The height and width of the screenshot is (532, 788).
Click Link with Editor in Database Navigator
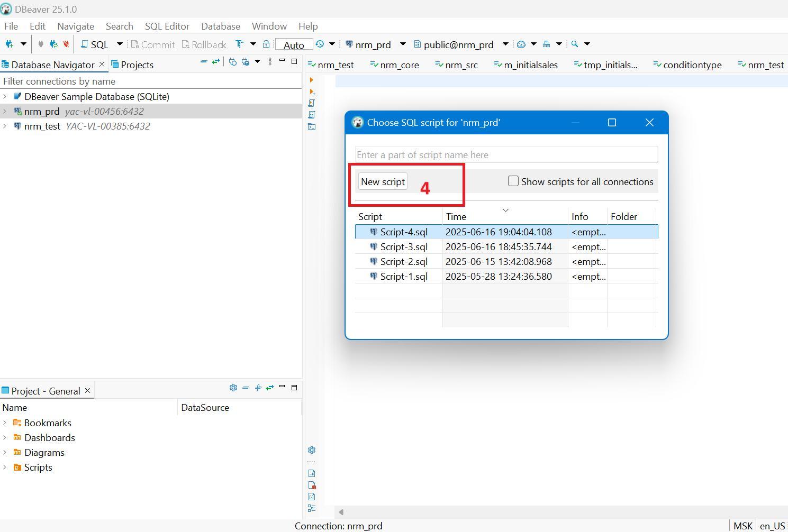216,62
